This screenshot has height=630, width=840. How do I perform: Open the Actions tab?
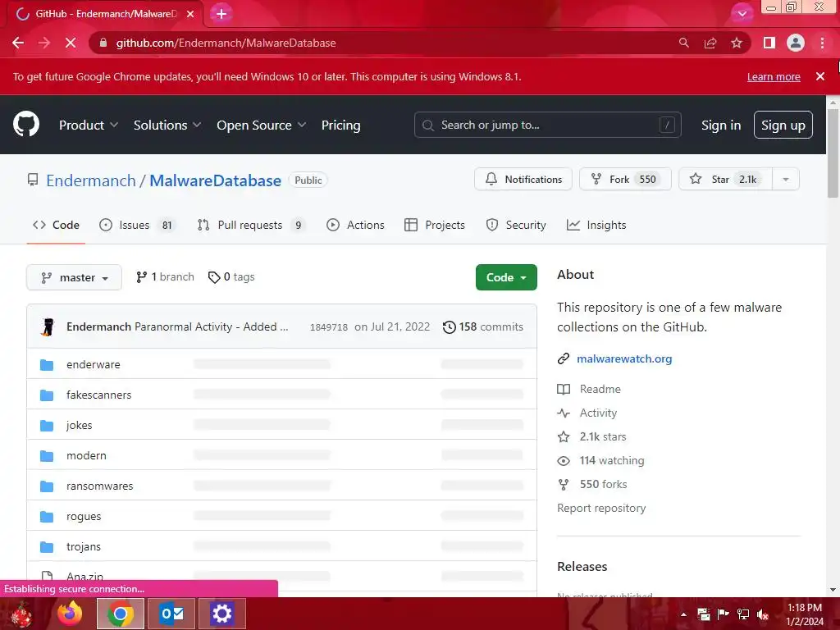pyautogui.click(x=355, y=225)
